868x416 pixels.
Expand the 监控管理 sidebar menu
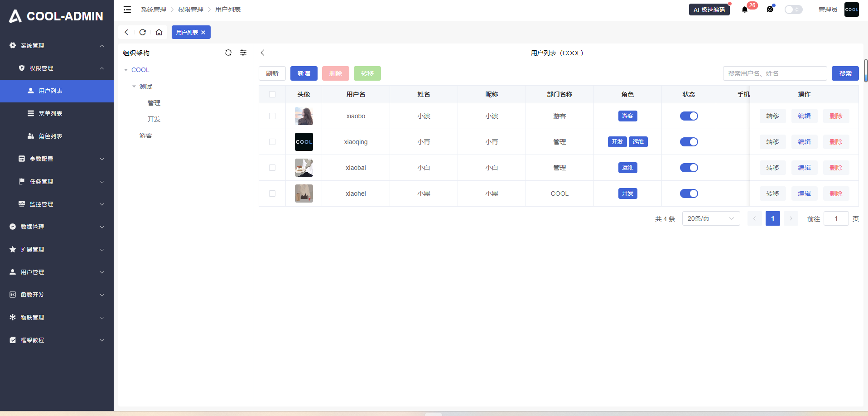click(57, 204)
